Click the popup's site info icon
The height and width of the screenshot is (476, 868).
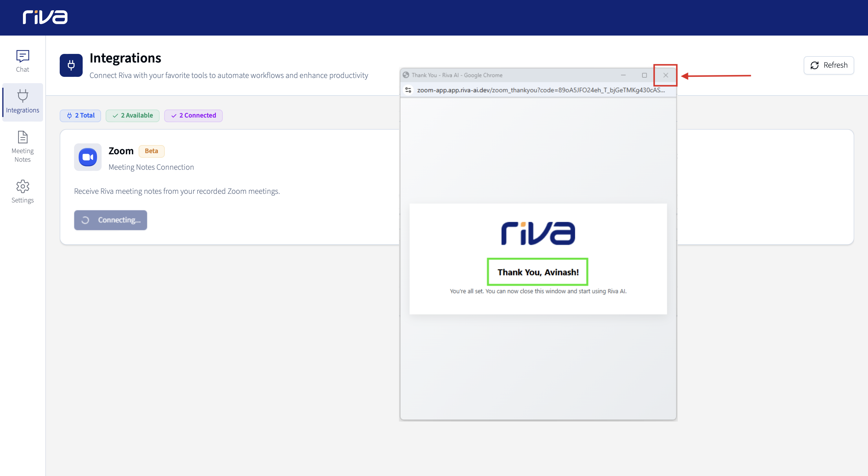pyautogui.click(x=408, y=90)
